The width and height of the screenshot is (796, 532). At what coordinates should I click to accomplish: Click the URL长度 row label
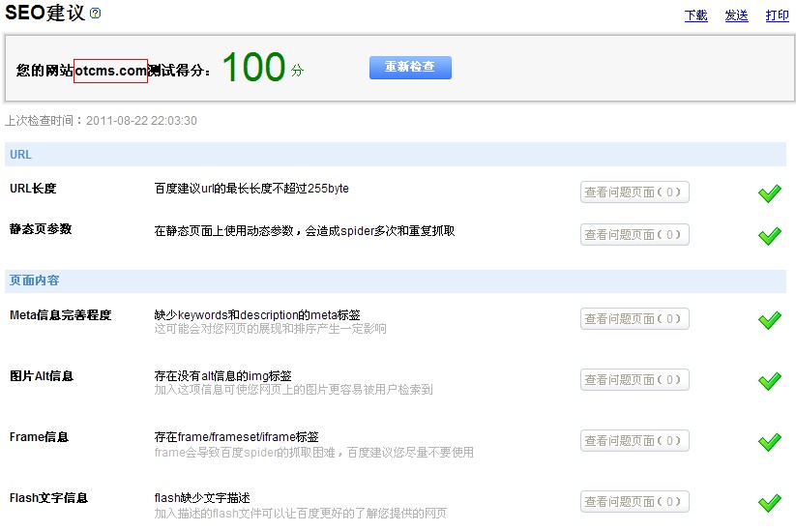pyautogui.click(x=33, y=189)
